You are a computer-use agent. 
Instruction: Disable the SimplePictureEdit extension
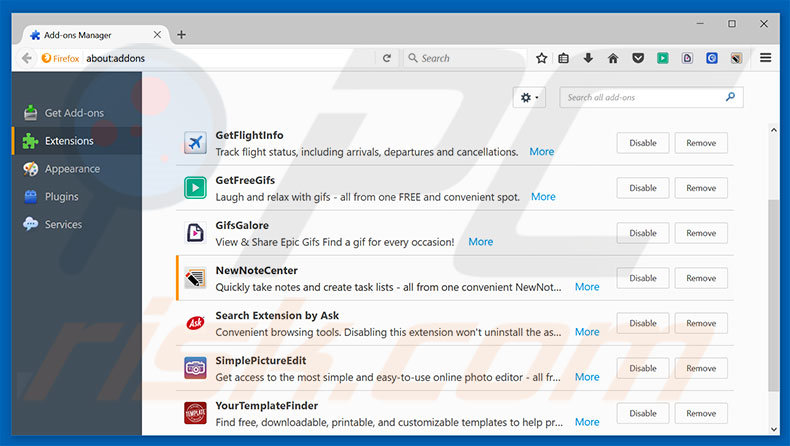tap(643, 368)
